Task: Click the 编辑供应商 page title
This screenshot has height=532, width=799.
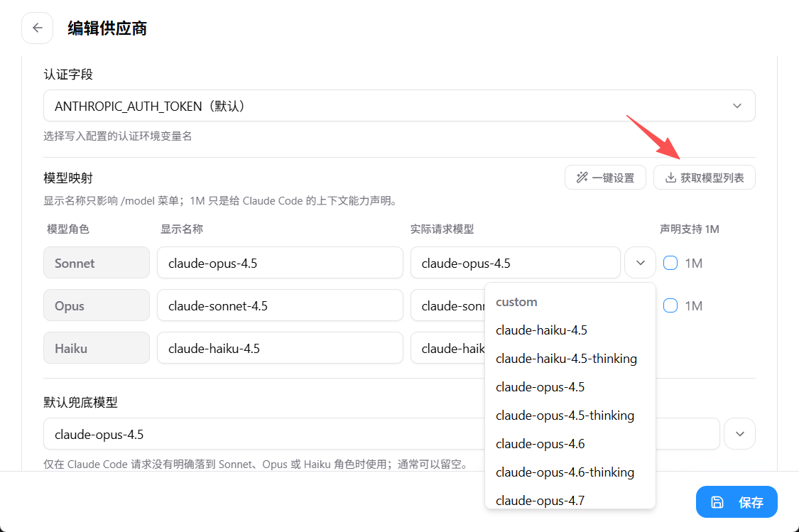Action: tap(107, 28)
